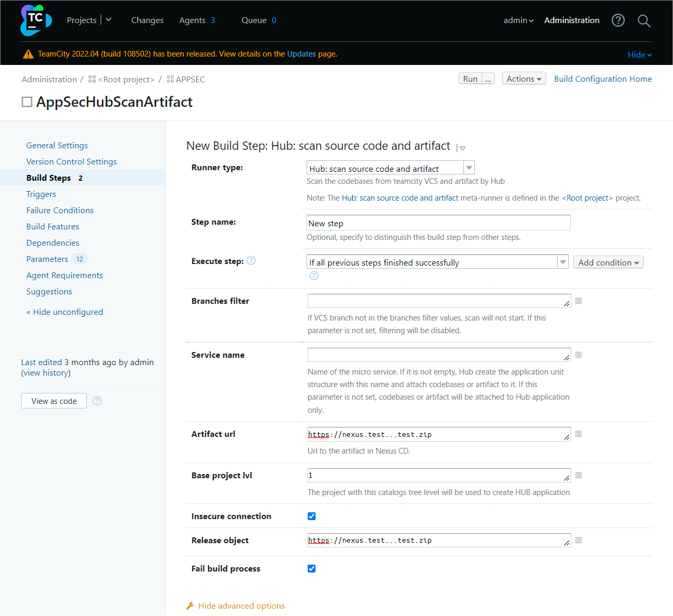Click help icon next to View as code
Image resolution: width=673 pixels, height=616 pixels.
(97, 401)
